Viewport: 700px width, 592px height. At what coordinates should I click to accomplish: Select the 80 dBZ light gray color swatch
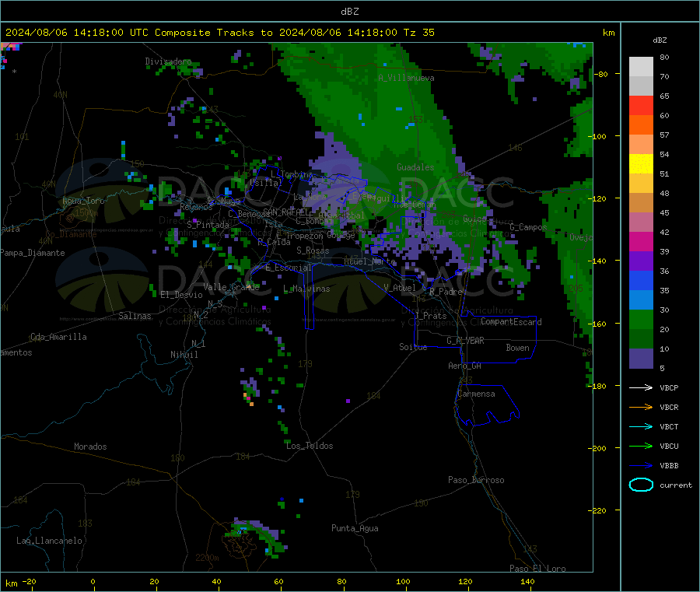tap(641, 67)
